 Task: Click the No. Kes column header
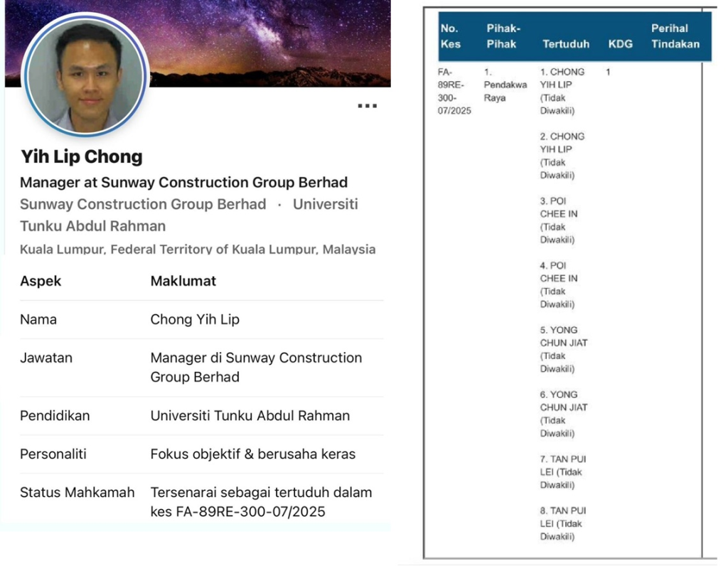(450, 36)
